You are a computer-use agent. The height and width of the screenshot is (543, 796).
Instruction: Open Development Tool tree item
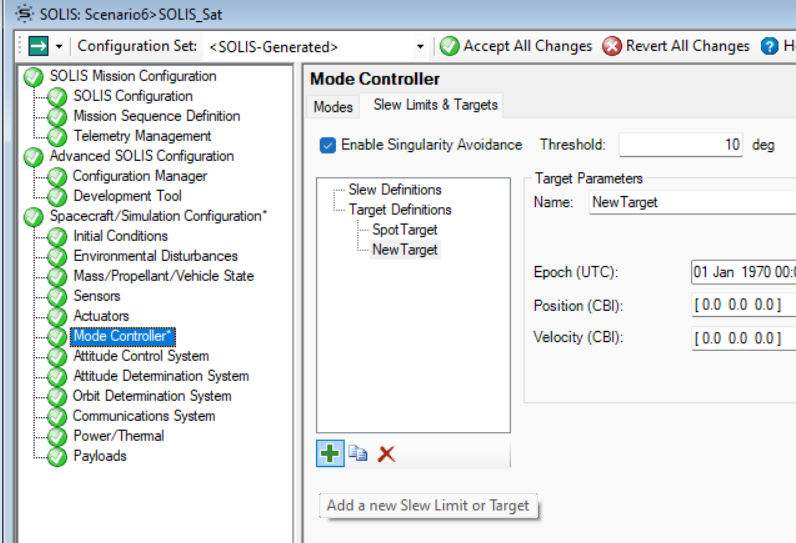(x=127, y=196)
